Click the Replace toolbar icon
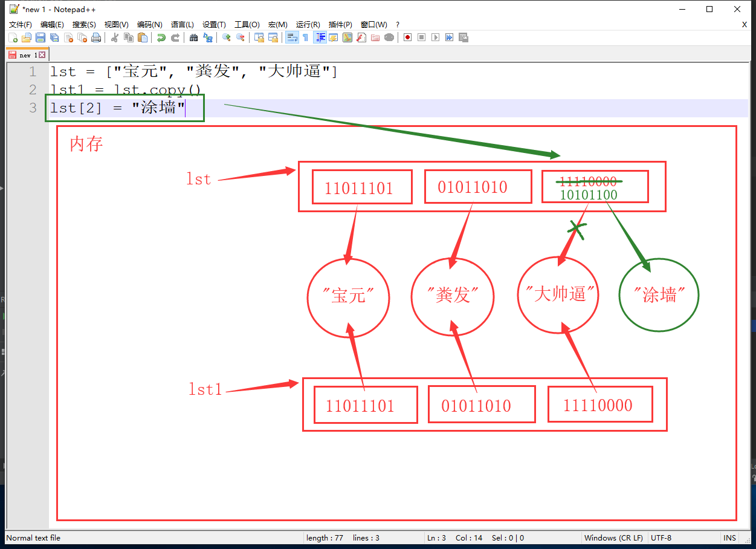 (x=207, y=37)
